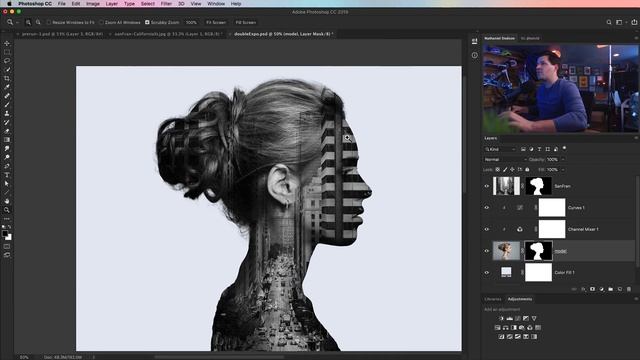Open the Apple menu
The height and width of the screenshot is (360, 640).
[9, 4]
